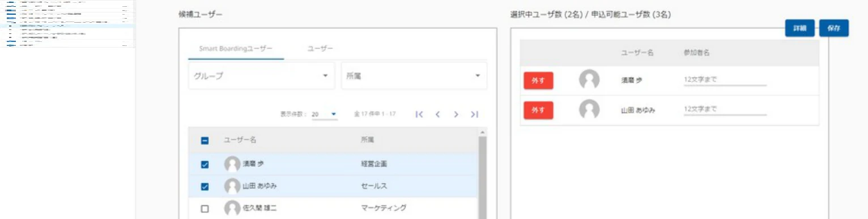Switch to the ユーザー tab

pyautogui.click(x=320, y=49)
